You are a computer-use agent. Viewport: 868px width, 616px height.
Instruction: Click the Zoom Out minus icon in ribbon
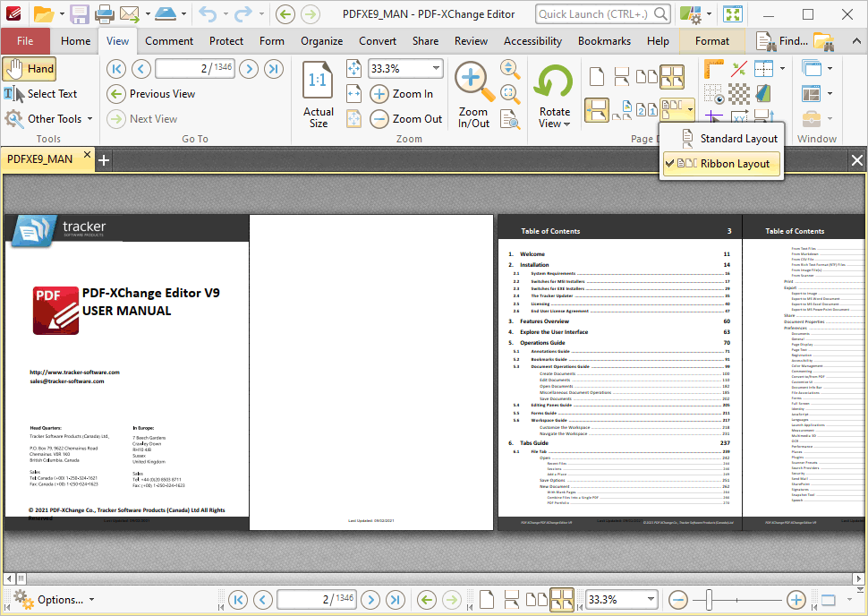click(379, 119)
